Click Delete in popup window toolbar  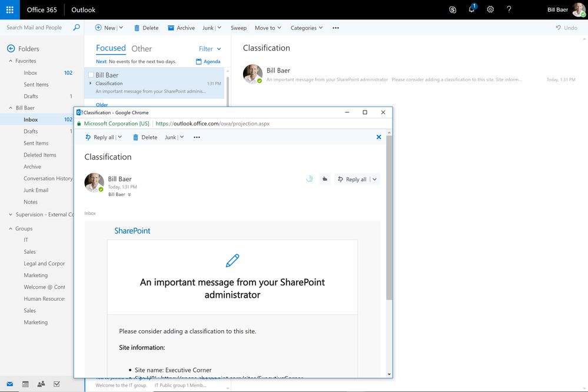pyautogui.click(x=145, y=137)
